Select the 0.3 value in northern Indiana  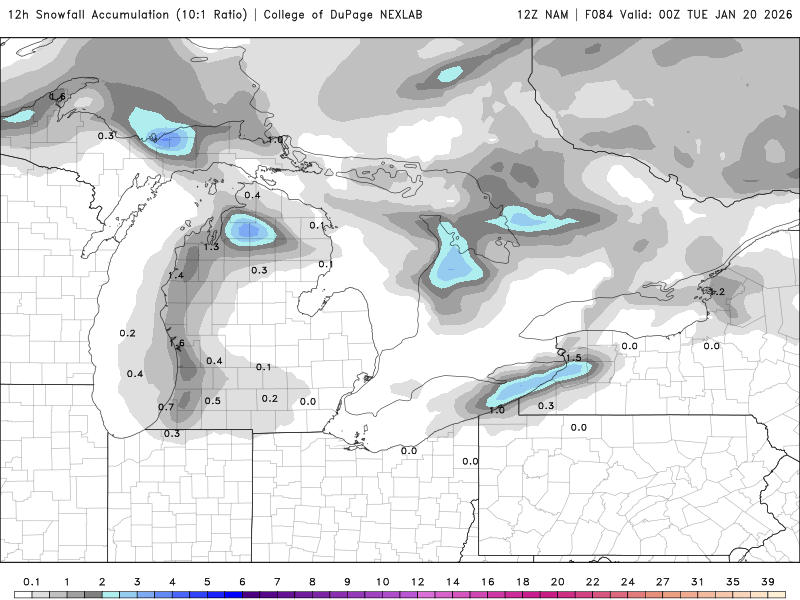(x=172, y=434)
